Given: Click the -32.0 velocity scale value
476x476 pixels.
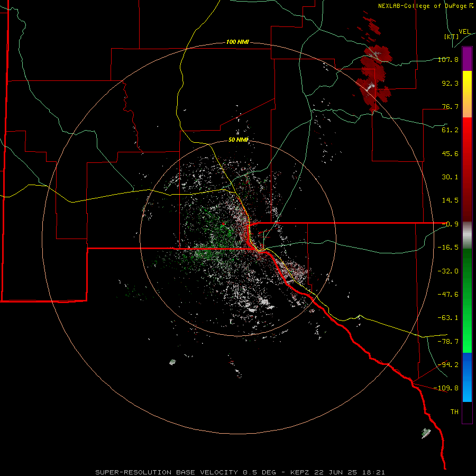Looking at the screenshot, I should pyautogui.click(x=448, y=271).
